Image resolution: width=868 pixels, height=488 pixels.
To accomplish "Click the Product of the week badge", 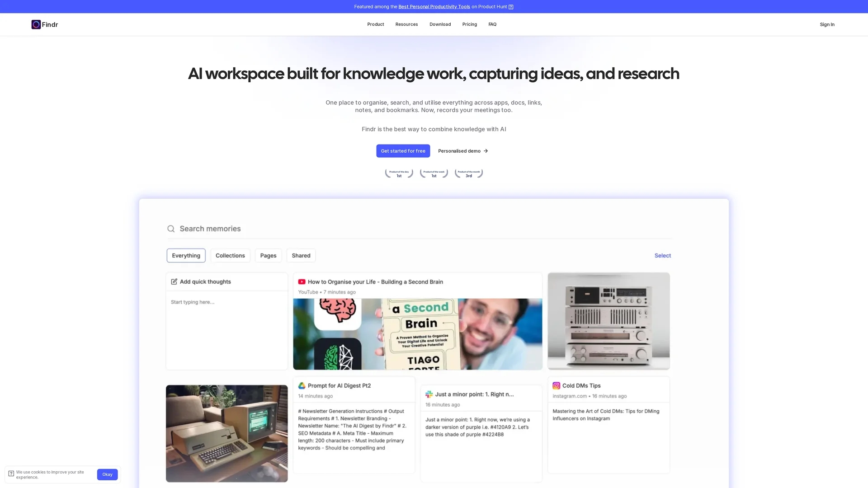I will [x=434, y=174].
